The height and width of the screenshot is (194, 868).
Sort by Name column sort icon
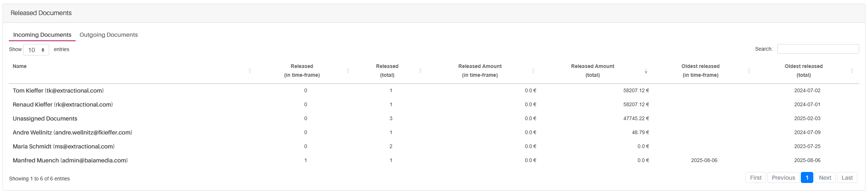pos(250,71)
